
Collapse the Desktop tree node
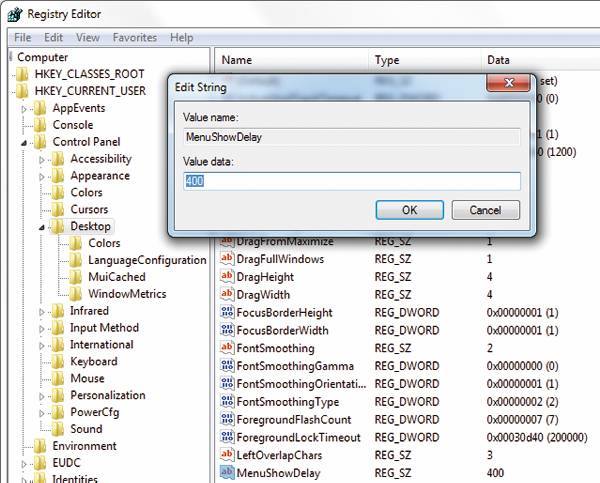pyautogui.click(x=42, y=227)
